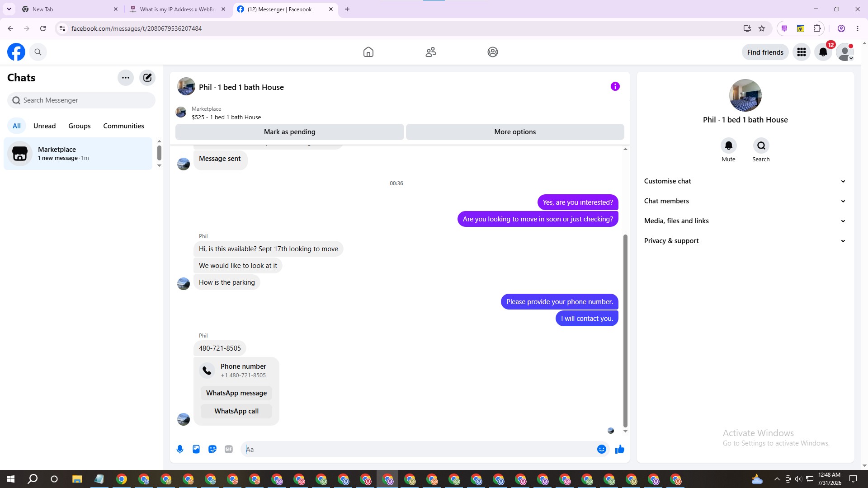
Task: Click the chat list scrollbar thumb
Action: [x=159, y=153]
